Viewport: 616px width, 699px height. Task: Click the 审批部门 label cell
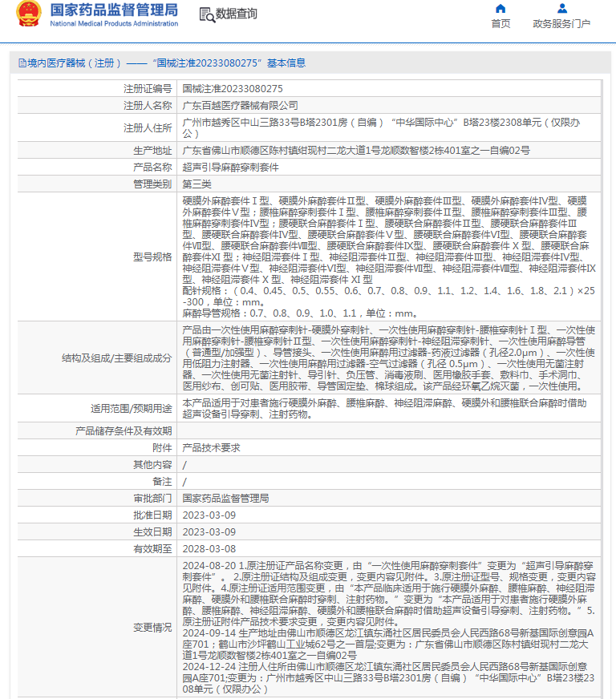click(x=97, y=499)
